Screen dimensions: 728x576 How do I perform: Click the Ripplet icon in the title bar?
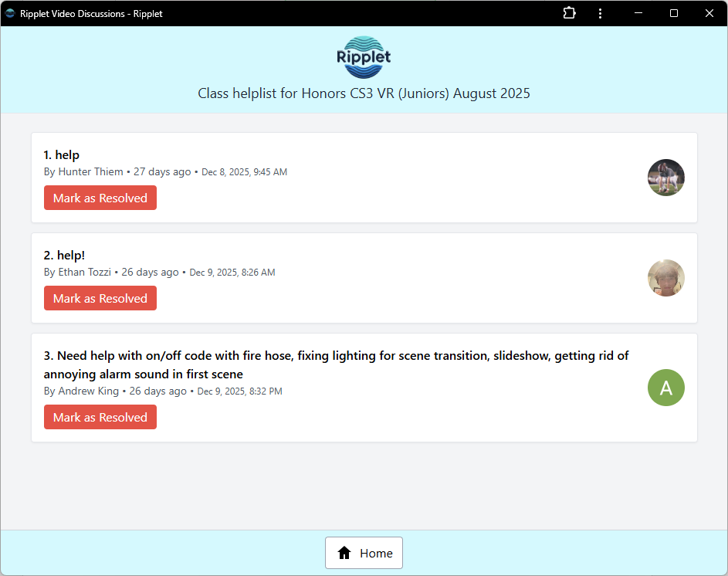(9, 13)
